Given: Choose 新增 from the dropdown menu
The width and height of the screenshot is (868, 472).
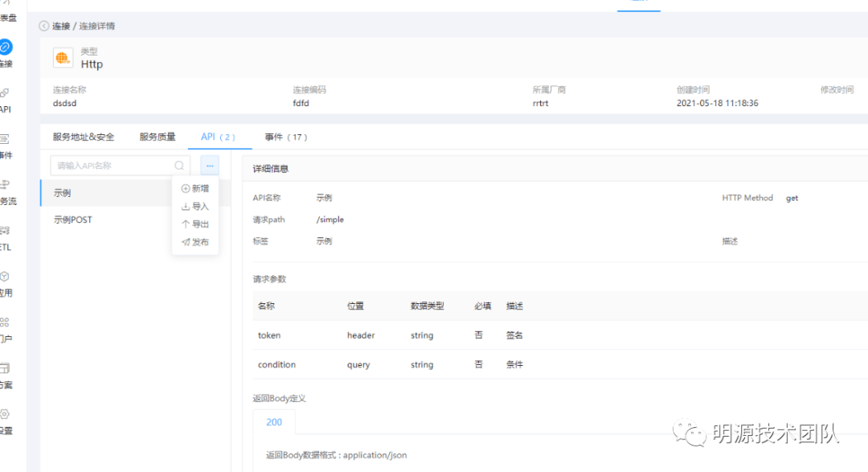Looking at the screenshot, I should pyautogui.click(x=195, y=188).
